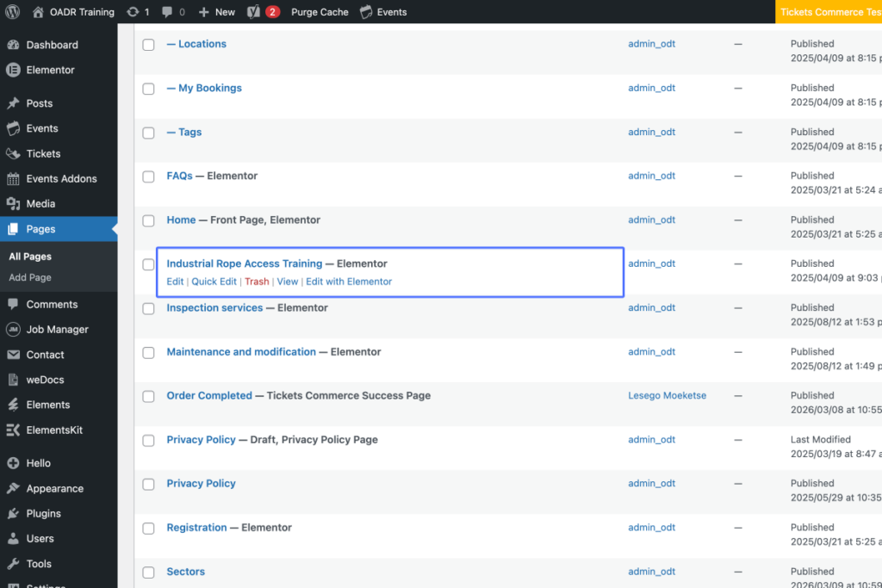The width and height of the screenshot is (882, 588).
Task: Open the comments bubble in admin bar
Action: tap(167, 12)
